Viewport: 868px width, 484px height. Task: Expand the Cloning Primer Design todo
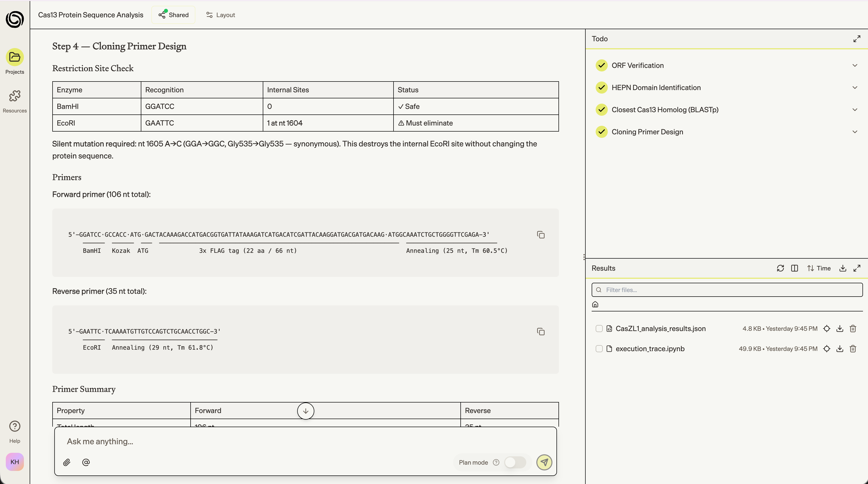tap(854, 132)
